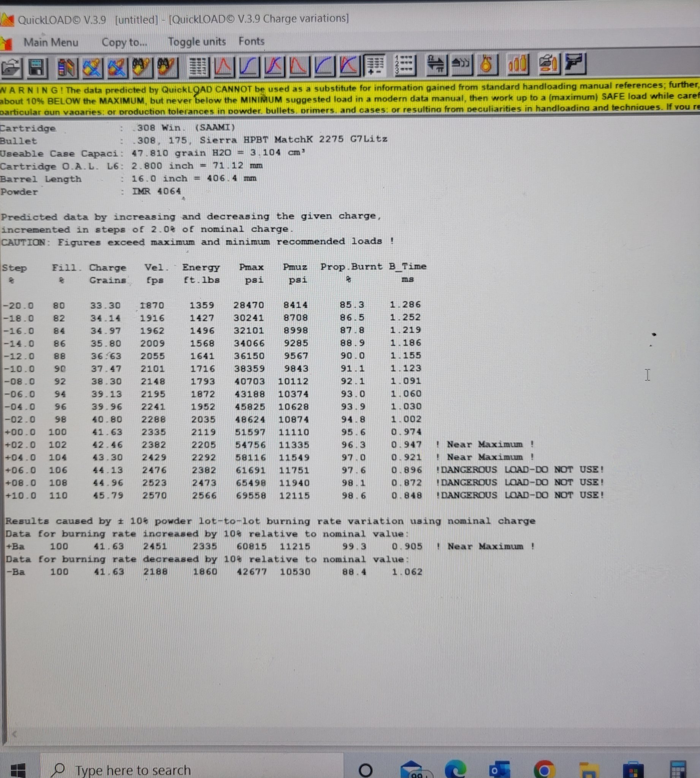Click 'DANGEROUS LOAD-DO NOT USE!' in the +06.0 row

coord(519,470)
